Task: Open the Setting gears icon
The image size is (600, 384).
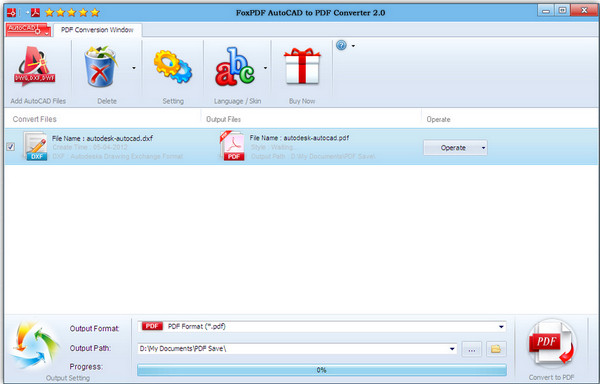Action: (173, 67)
